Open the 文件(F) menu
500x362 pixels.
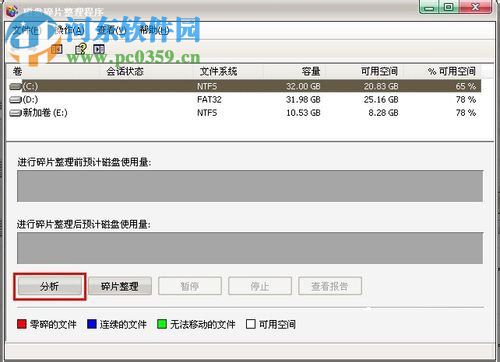(27, 31)
